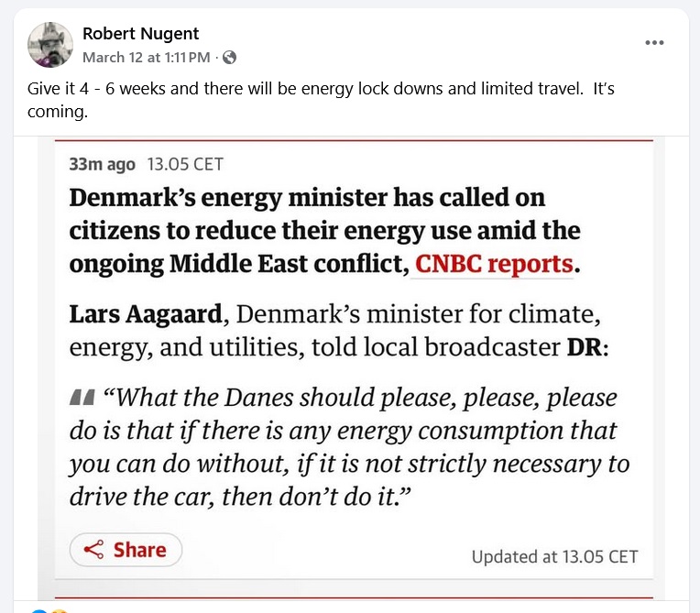The height and width of the screenshot is (613, 700).
Task: Click the 33m ago time label
Action: click(102, 165)
